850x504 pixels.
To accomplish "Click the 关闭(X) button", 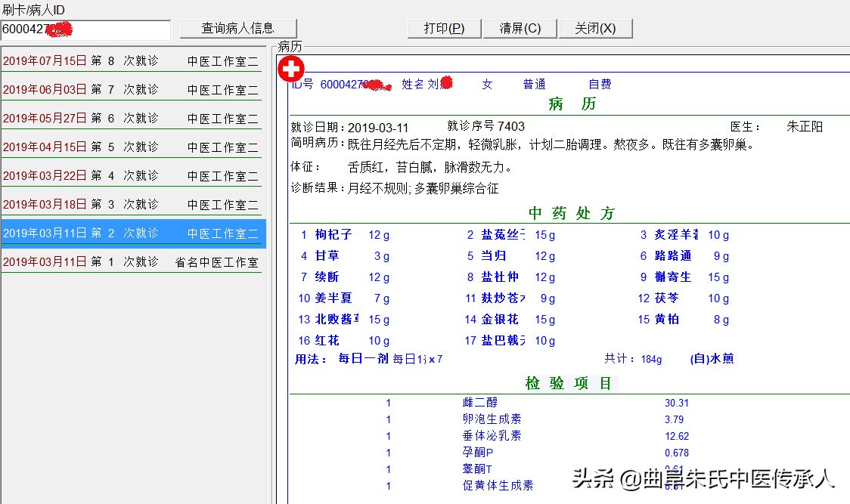I will (x=597, y=28).
